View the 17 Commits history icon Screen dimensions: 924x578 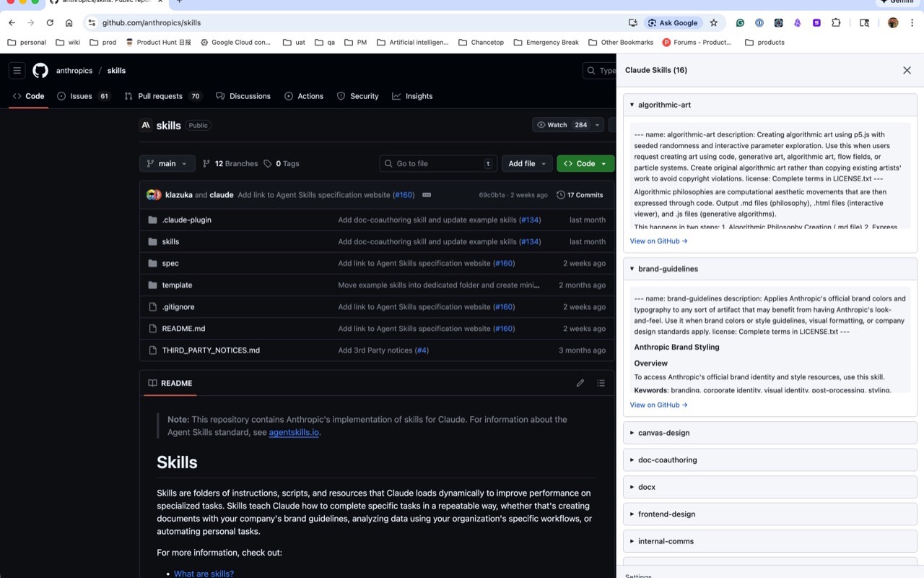click(x=562, y=194)
